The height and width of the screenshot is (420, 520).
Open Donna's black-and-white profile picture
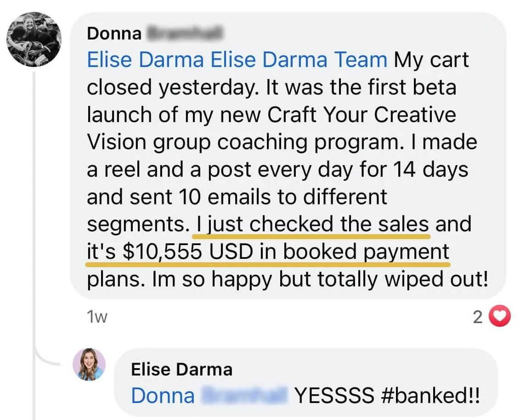tap(34, 39)
